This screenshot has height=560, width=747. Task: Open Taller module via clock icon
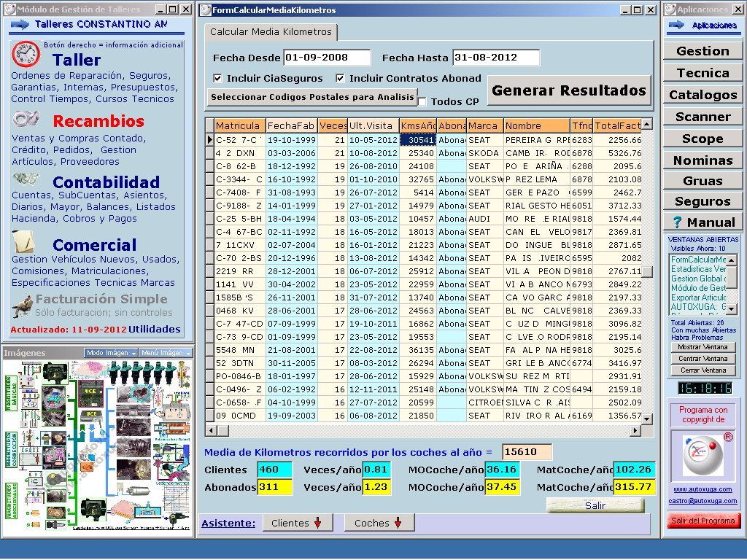[26, 54]
